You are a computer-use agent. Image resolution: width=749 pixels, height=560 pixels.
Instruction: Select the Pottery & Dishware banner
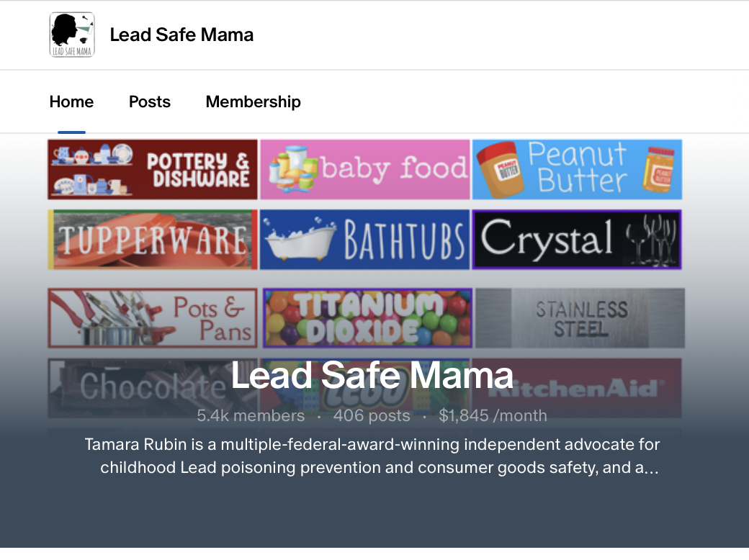pos(153,170)
